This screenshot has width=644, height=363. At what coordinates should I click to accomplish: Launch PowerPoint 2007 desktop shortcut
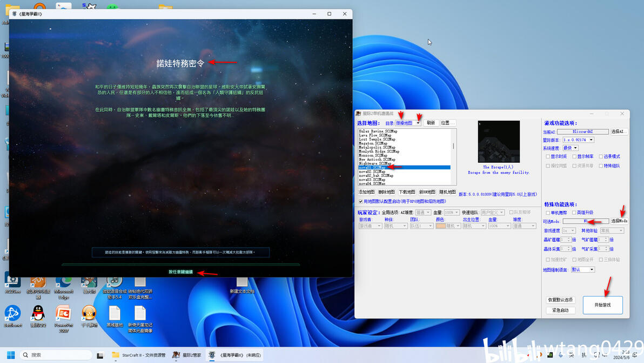[63, 316]
